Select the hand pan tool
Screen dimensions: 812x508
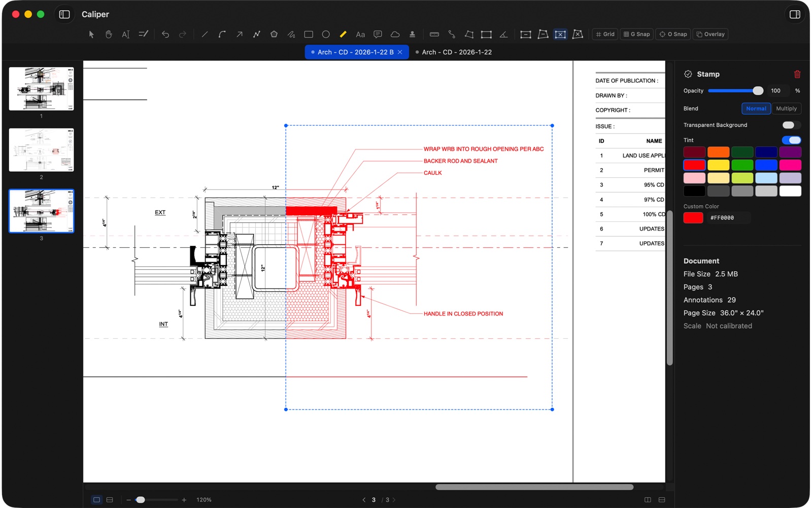[109, 35]
